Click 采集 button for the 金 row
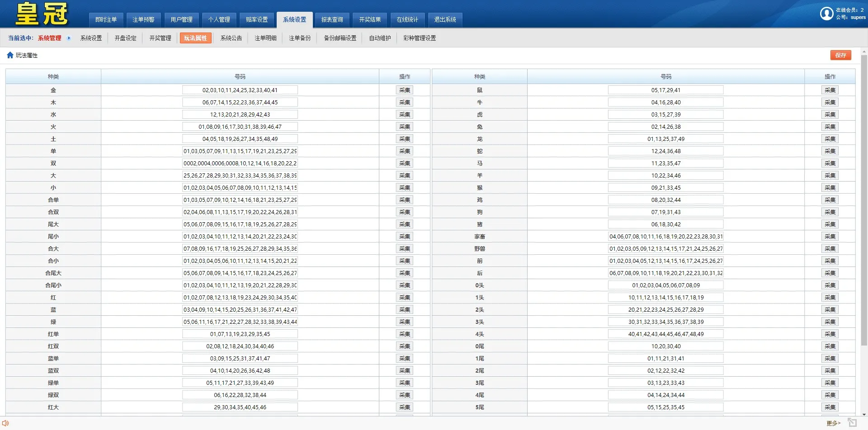 (x=404, y=90)
